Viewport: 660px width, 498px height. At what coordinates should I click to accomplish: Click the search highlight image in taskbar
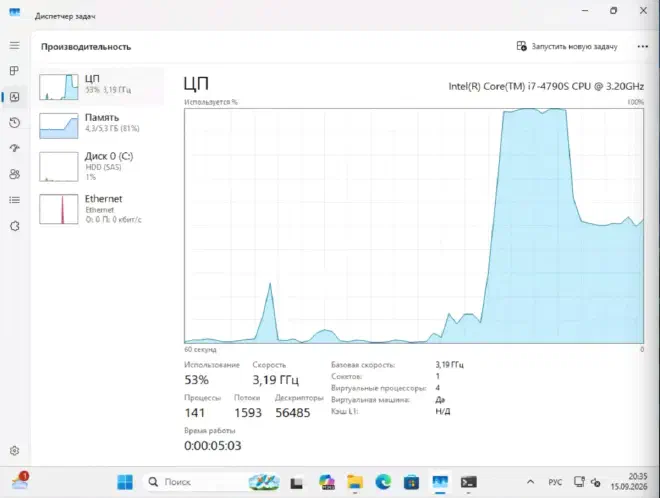coord(264,482)
